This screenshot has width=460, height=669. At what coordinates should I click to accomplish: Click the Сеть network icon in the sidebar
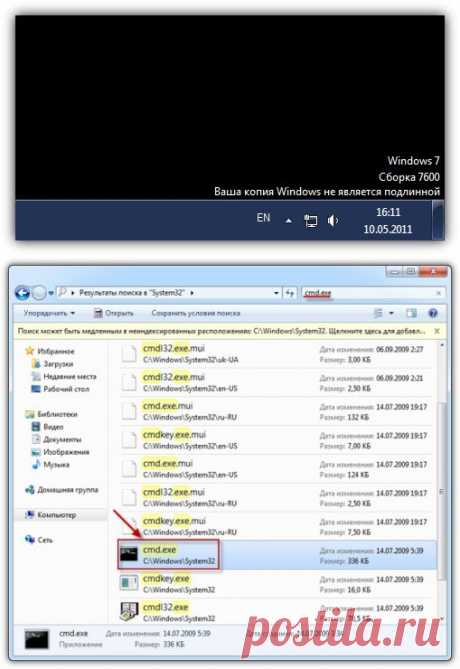pyautogui.click(x=29, y=540)
